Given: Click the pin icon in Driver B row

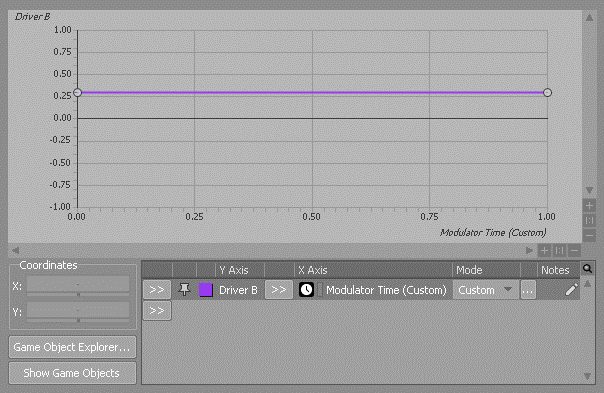Looking at the screenshot, I should coord(185,289).
